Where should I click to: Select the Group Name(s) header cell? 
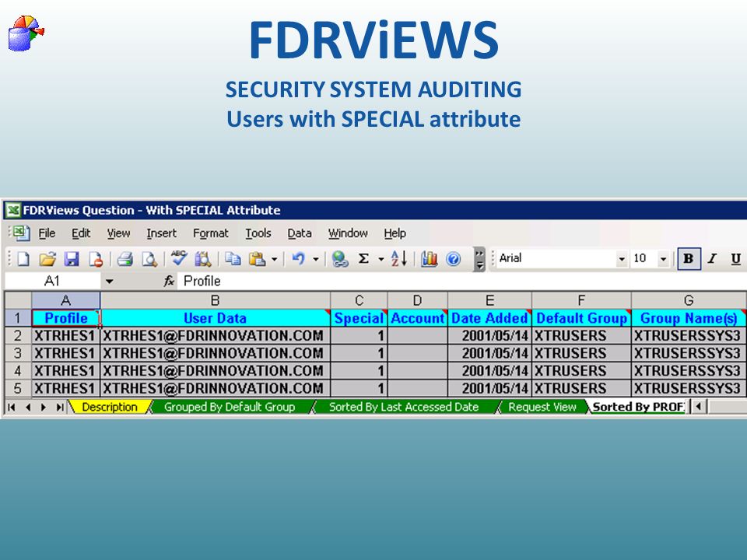(689, 318)
